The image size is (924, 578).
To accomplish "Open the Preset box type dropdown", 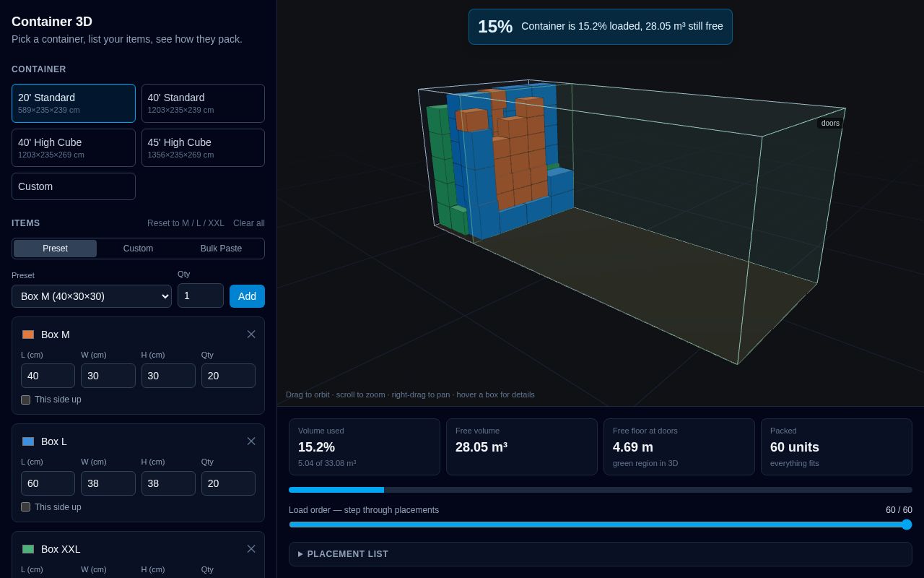I will [92, 296].
